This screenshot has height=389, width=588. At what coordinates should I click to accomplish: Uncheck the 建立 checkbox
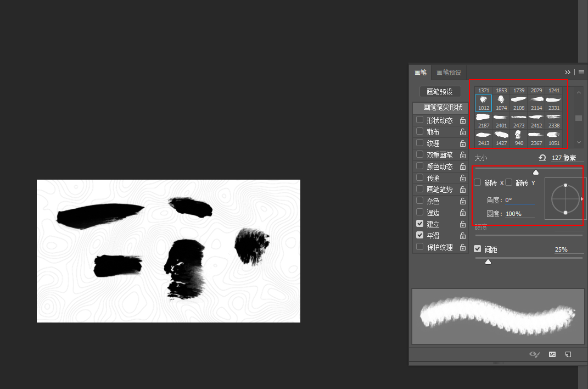click(420, 224)
